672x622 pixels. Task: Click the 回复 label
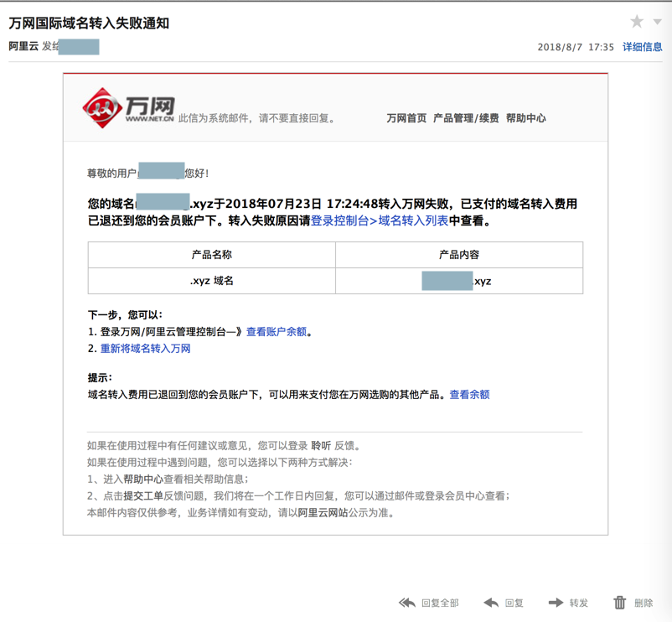[x=514, y=603]
